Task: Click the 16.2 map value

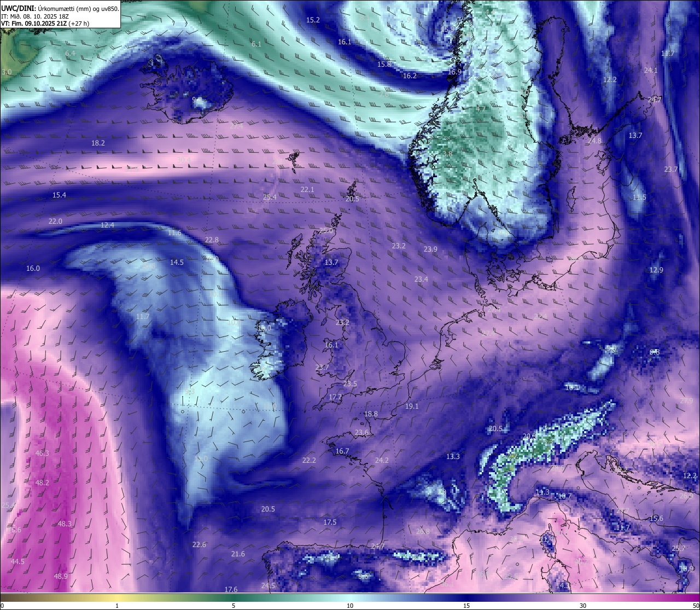Action: pos(410,75)
